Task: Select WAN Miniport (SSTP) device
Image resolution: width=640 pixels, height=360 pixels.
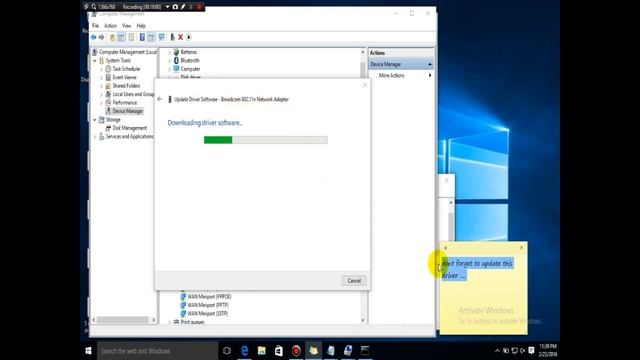Action: pos(208,313)
